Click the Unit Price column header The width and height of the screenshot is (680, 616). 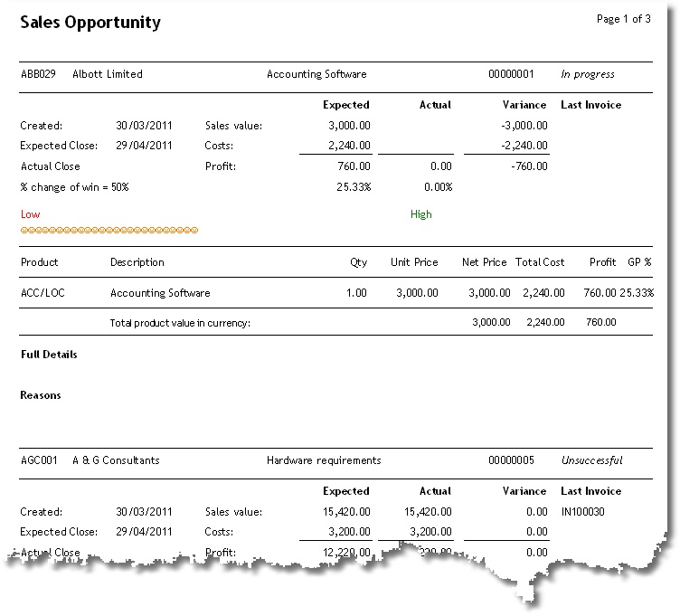click(414, 262)
